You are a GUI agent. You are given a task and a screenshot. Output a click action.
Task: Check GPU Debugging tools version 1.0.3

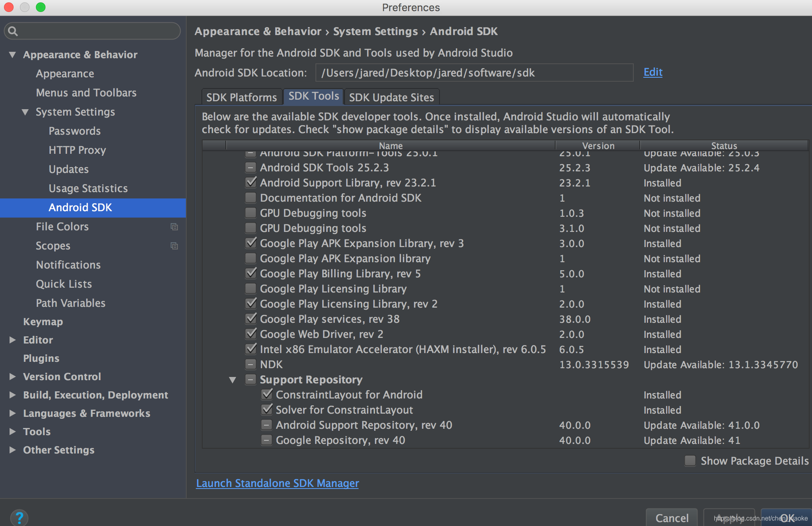[x=250, y=213]
